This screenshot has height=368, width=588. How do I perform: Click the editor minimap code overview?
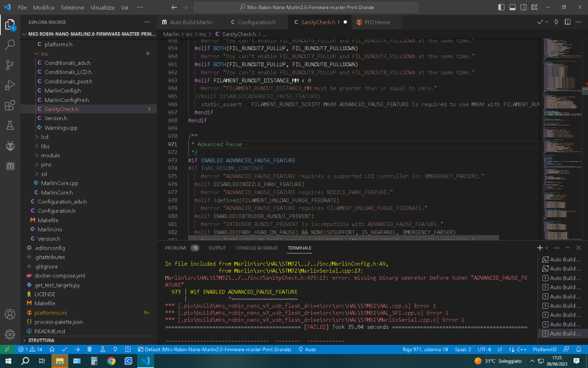[561, 137]
